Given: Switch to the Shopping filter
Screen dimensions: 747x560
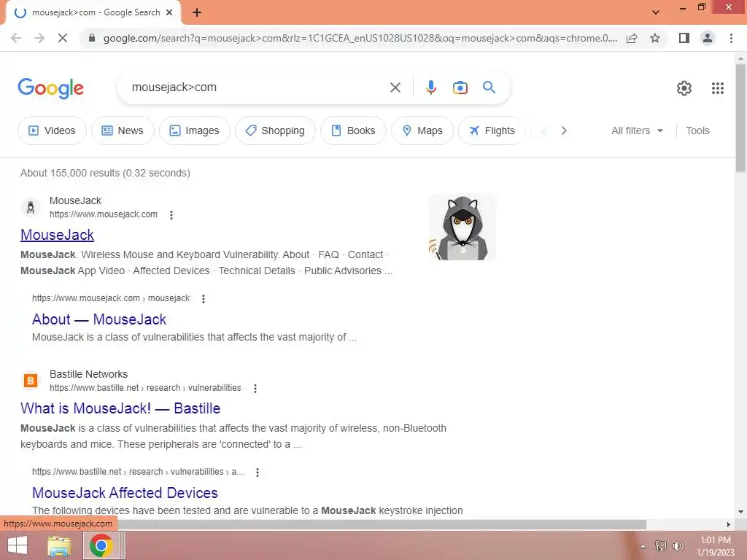Looking at the screenshot, I should click(275, 131).
